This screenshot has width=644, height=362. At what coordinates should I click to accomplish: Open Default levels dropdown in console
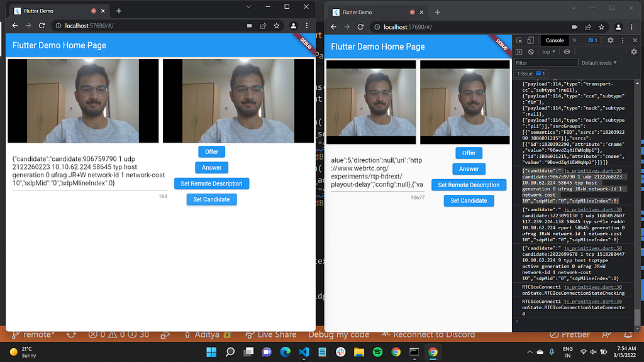[599, 63]
